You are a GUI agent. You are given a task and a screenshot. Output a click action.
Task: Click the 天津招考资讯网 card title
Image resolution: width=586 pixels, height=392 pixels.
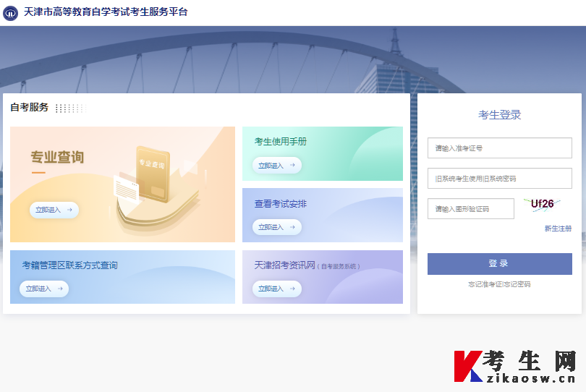click(285, 265)
